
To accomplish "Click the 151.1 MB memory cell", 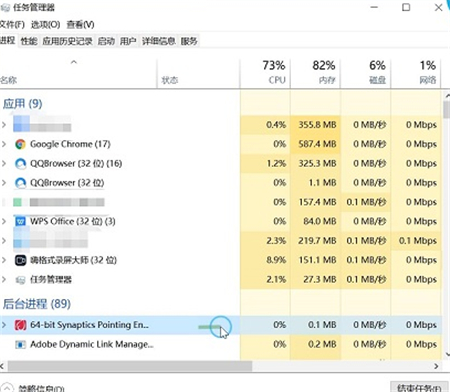I will [x=315, y=260].
